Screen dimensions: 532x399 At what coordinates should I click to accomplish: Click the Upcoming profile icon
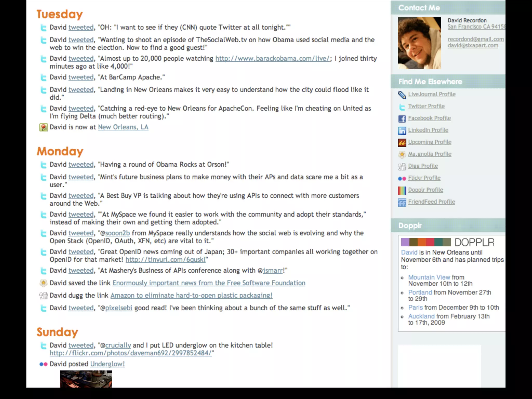pyautogui.click(x=402, y=143)
